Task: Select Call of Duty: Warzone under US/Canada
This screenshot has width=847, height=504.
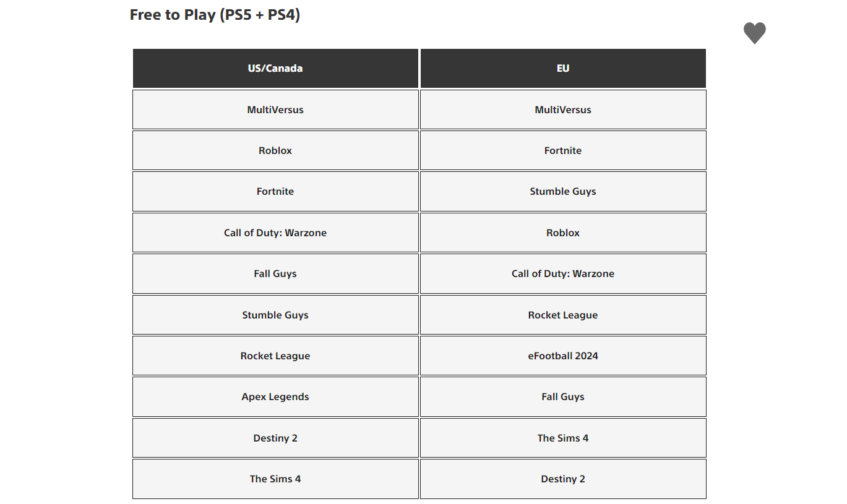Action: point(275,233)
